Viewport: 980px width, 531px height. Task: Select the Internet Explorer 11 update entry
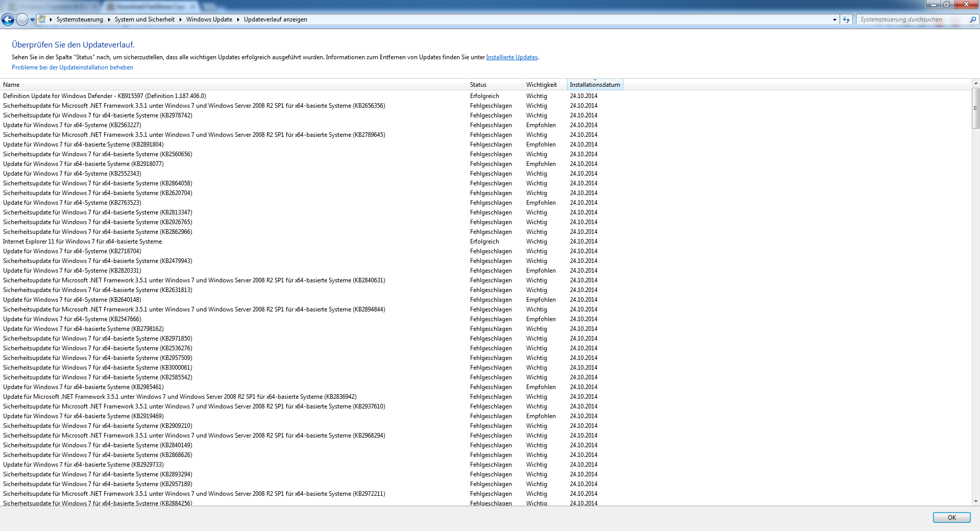pos(82,242)
